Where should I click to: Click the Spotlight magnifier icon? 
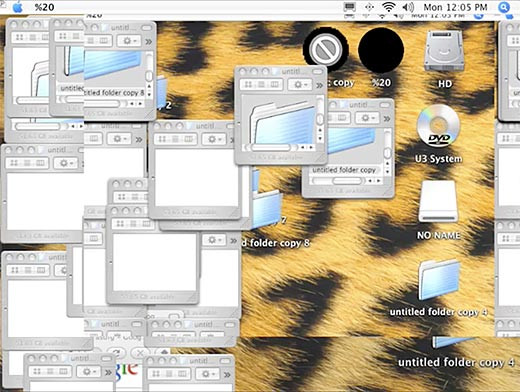click(x=504, y=7)
